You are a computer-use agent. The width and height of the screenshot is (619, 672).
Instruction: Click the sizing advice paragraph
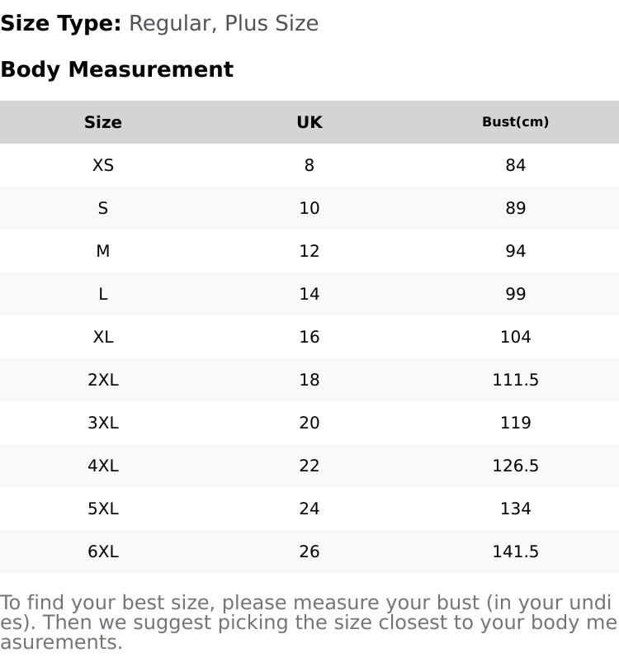pyautogui.click(x=309, y=622)
